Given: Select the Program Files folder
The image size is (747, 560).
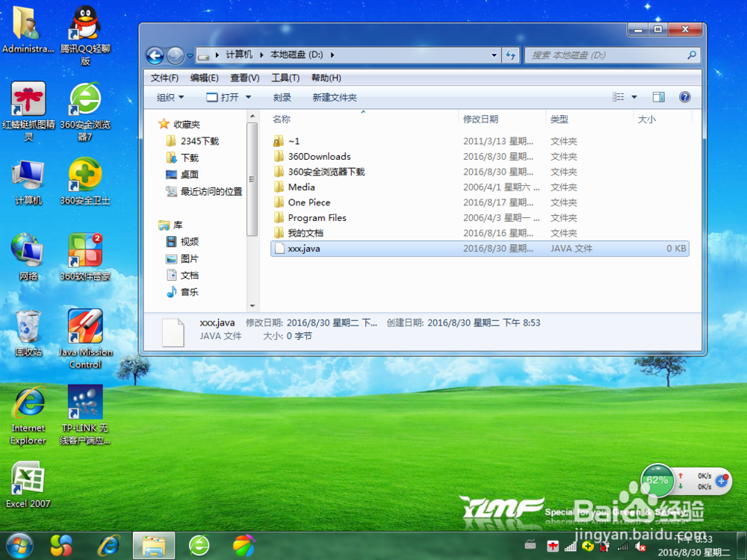Looking at the screenshot, I should [480, 217].
